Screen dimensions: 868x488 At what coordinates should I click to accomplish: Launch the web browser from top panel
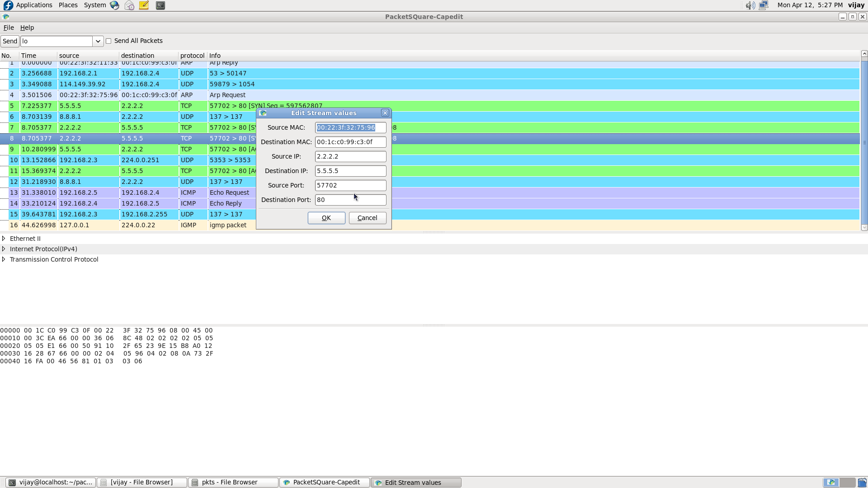coord(114,5)
